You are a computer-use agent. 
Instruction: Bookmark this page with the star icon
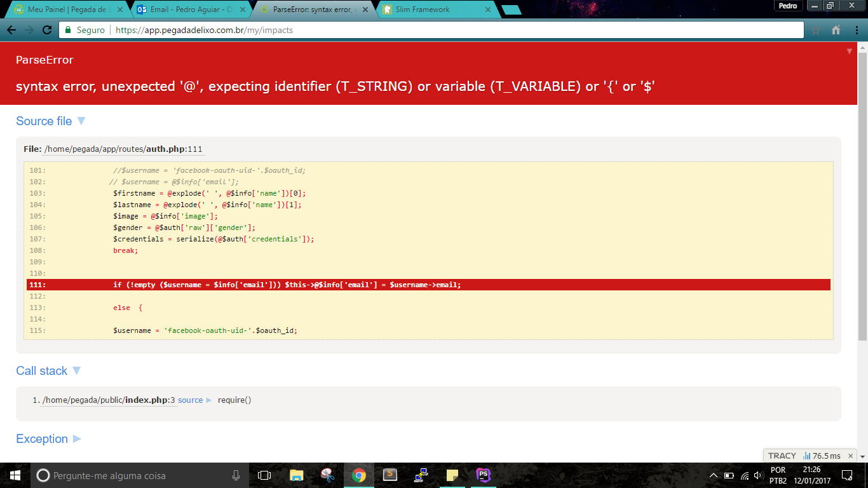coord(816,30)
